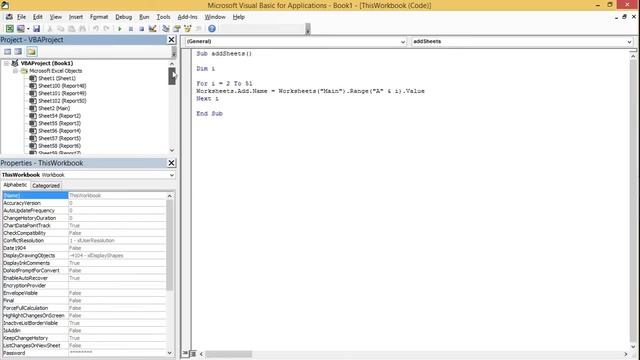Open Visual Basic Help question-mark icon
Viewport: 640px width, 360px height.
(211, 29)
